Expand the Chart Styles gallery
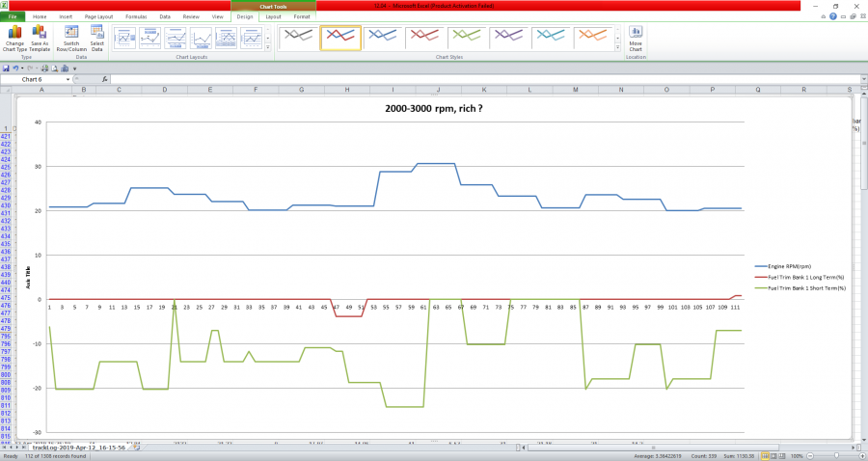This screenshot has height=461, width=868. coord(617,46)
